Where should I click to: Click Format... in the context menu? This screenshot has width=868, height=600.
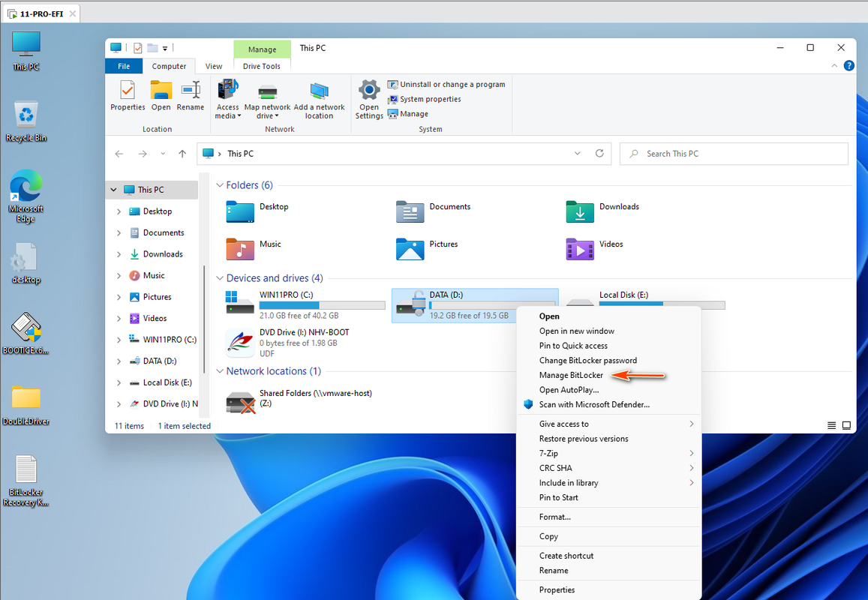[554, 517]
